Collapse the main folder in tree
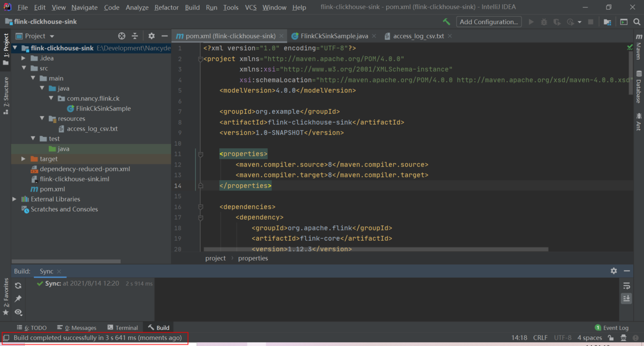This screenshot has height=346, width=644. [x=33, y=78]
